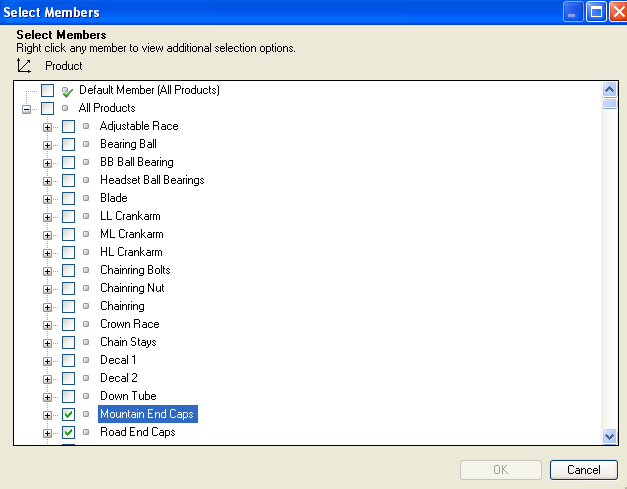Screen dimensions: 627x489
Task: Tick the Down Tube checkbox
Action: [x=68, y=396]
